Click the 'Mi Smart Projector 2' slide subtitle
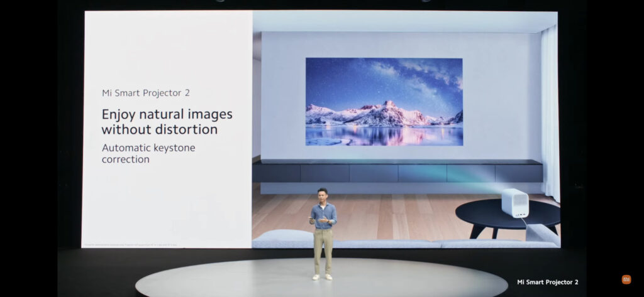Viewport: 644px width, 297px height. [x=146, y=93]
